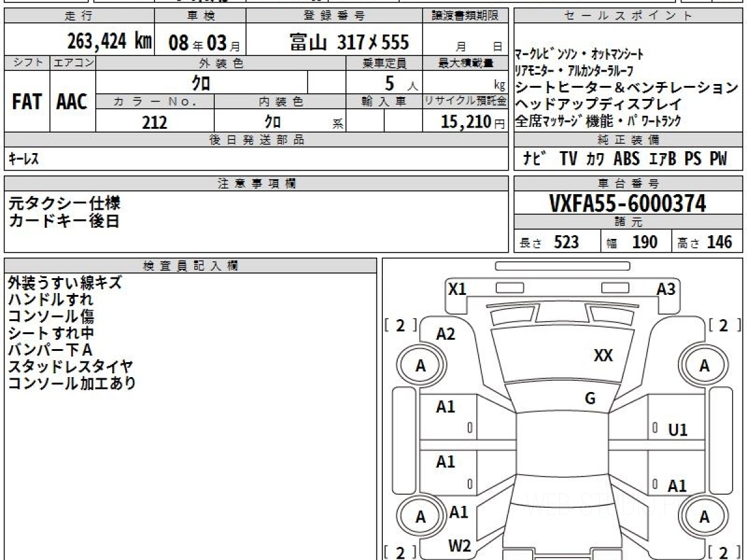Click the note カードキー後日
747x560 pixels.
point(63,220)
